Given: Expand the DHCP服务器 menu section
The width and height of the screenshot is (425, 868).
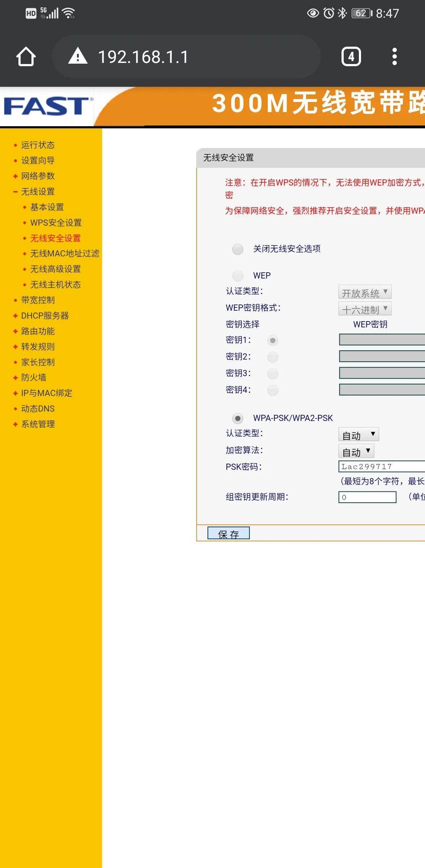Looking at the screenshot, I should tap(45, 316).
